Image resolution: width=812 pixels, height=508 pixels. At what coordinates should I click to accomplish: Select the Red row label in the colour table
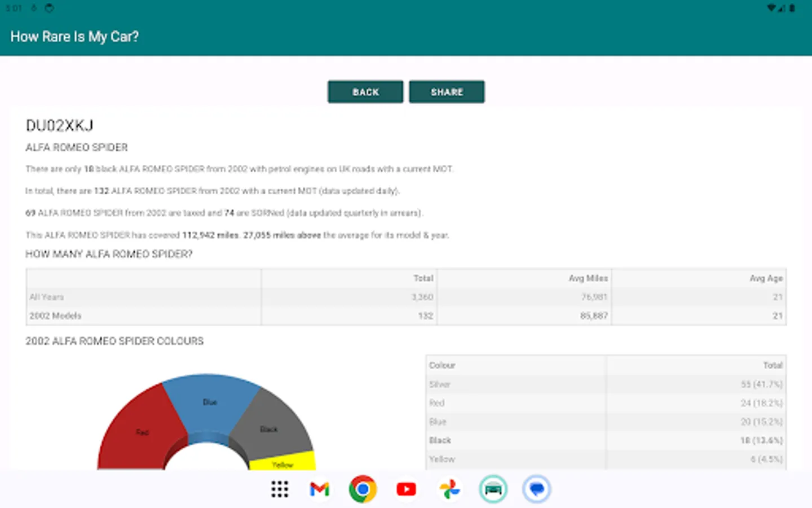click(437, 403)
